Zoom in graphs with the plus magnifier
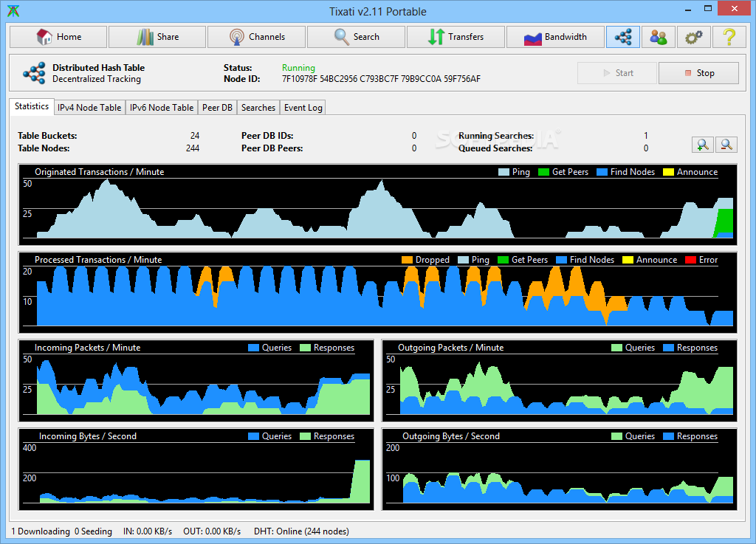 [x=703, y=145]
